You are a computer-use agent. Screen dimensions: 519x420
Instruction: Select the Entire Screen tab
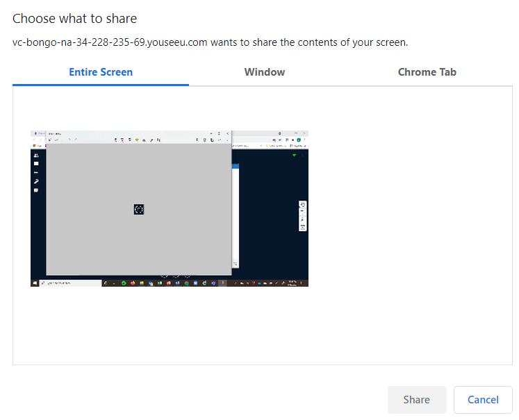pos(101,72)
